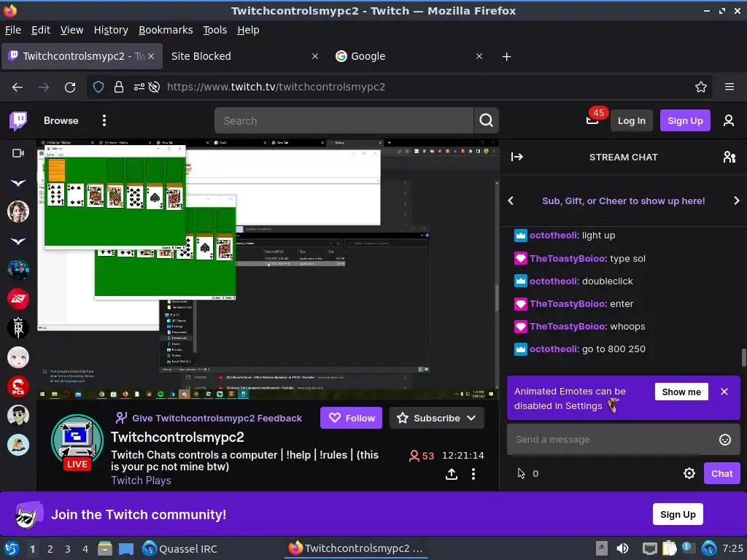Open the red logo channel avatar in sidebar
The height and width of the screenshot is (560, 747).
(x=18, y=299)
